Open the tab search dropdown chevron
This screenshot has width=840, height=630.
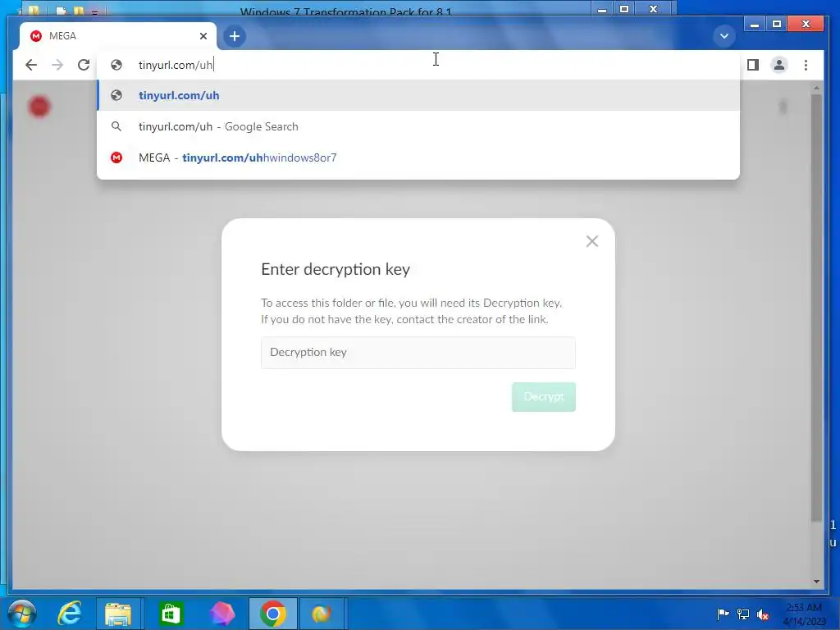tap(724, 36)
